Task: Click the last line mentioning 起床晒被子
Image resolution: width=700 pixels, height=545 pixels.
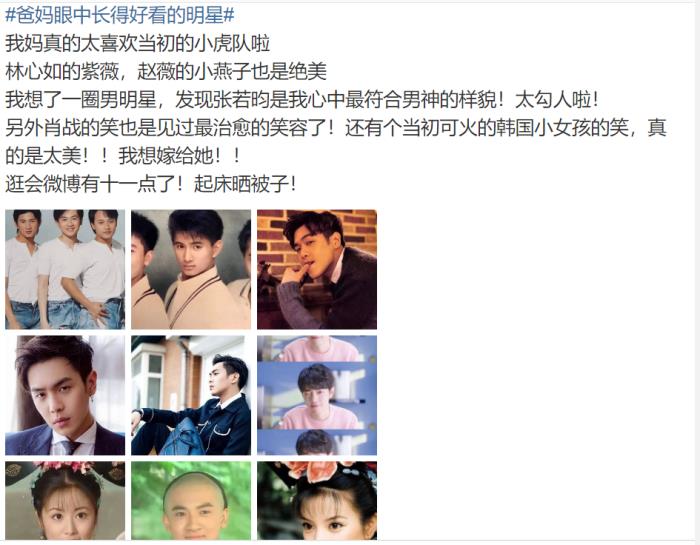Action: [151, 184]
